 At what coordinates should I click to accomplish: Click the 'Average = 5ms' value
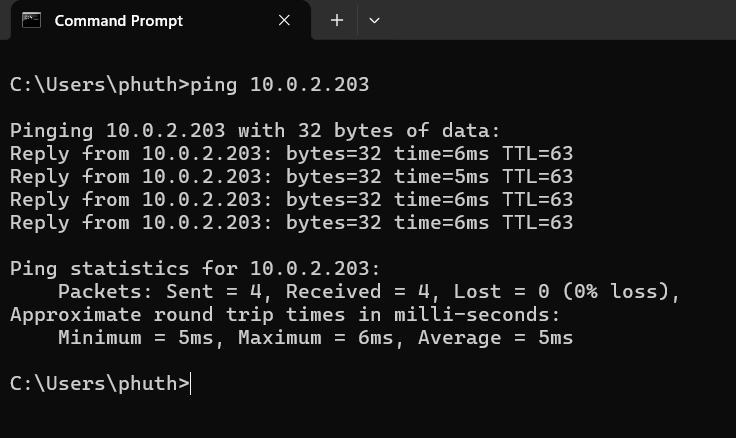click(496, 338)
